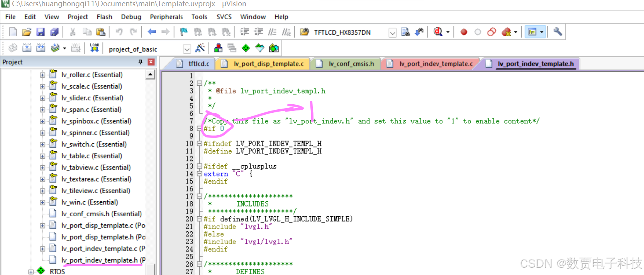Download to flash LOAD icon
The width and height of the screenshot is (644, 275).
pyautogui.click(x=95, y=48)
